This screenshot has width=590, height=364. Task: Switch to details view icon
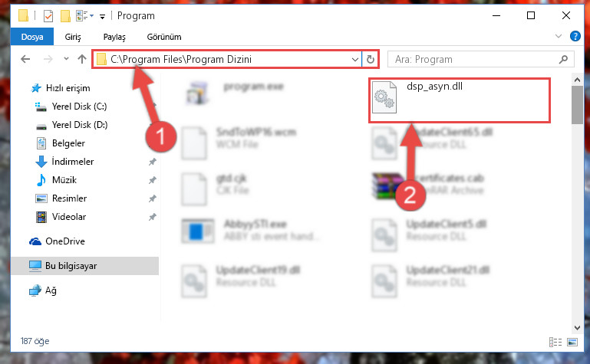coord(555,342)
